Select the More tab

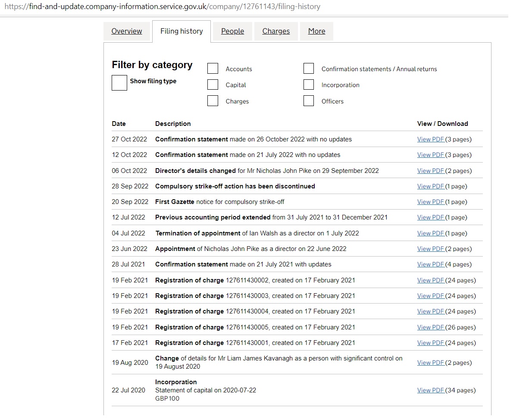pos(316,31)
